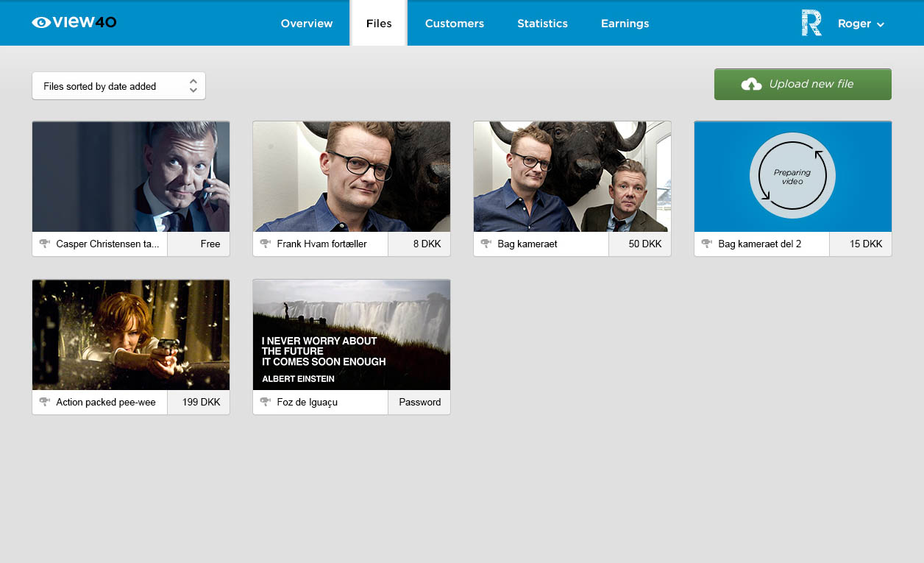Click the Preparing video progress circle

click(x=792, y=177)
